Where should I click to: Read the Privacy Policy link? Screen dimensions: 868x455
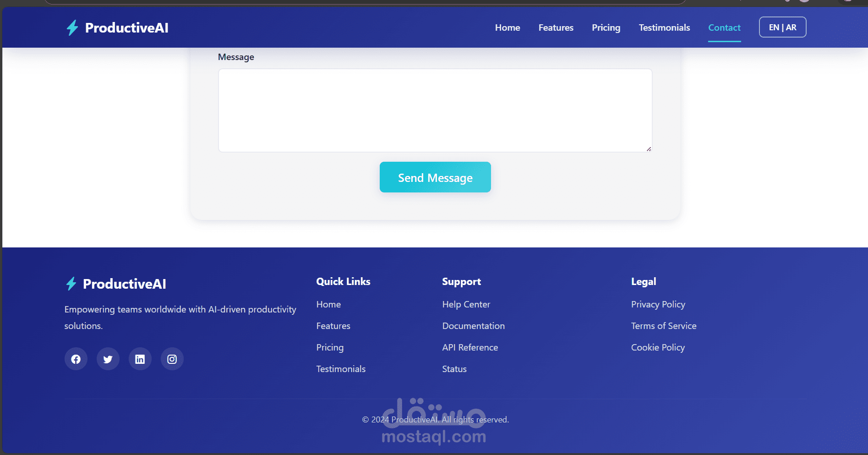pyautogui.click(x=658, y=304)
